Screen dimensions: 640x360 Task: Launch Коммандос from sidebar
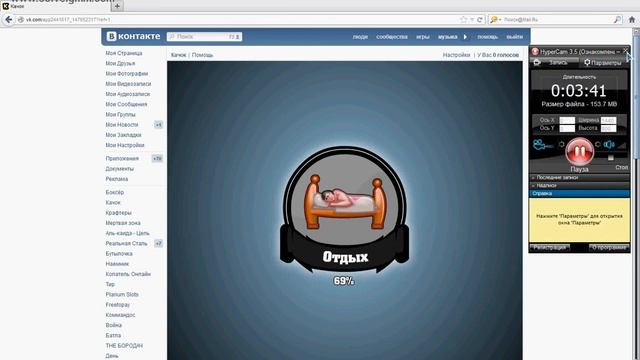[x=120, y=315]
